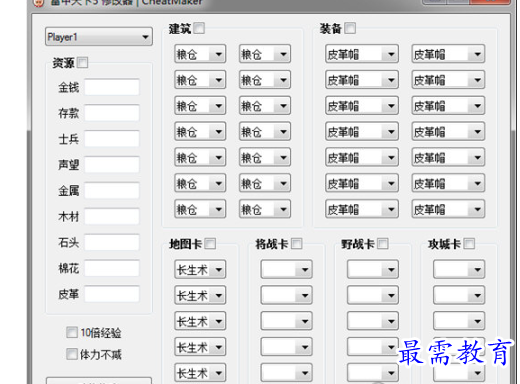Open the last 粮仓 dropdown in 建筑 left column
Screen dimensions: 520x384
click(200, 209)
